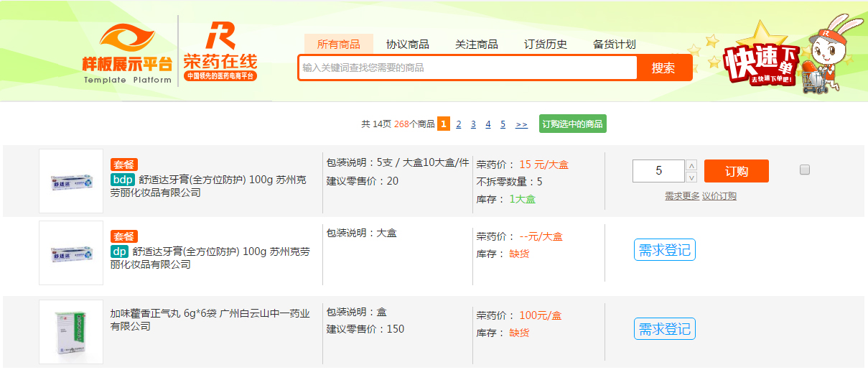
Task: Click the 荣药在线 R logo
Action: [x=220, y=52]
